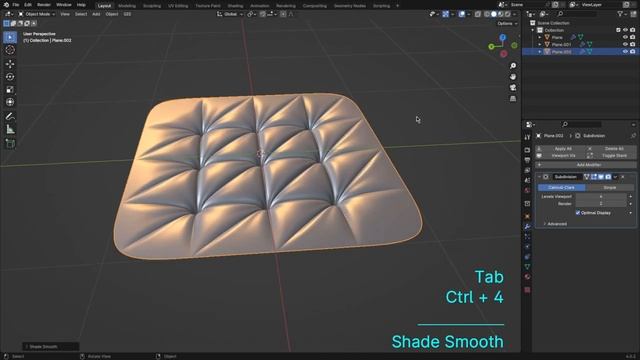Expand the Advanced section
The height and width of the screenshot is (360, 640).
tap(556, 224)
